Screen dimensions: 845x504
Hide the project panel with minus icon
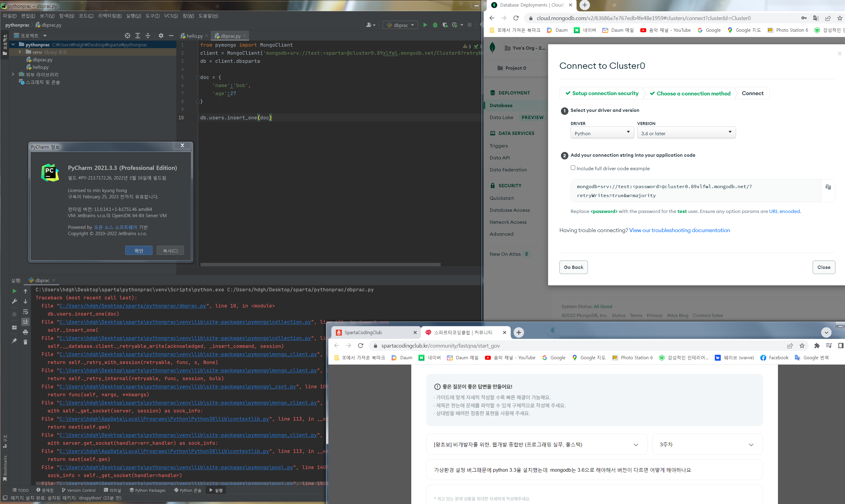pos(171,36)
